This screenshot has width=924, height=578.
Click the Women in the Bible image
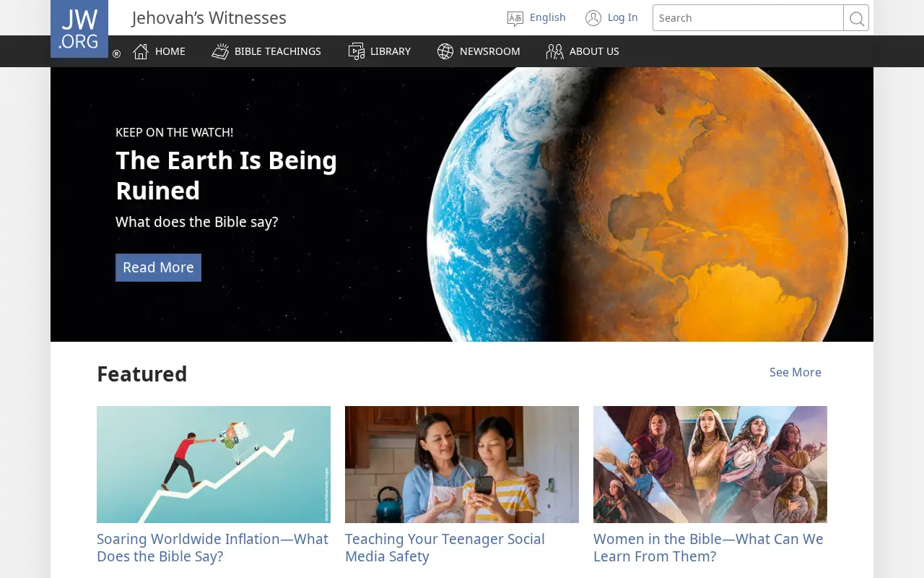tap(710, 465)
